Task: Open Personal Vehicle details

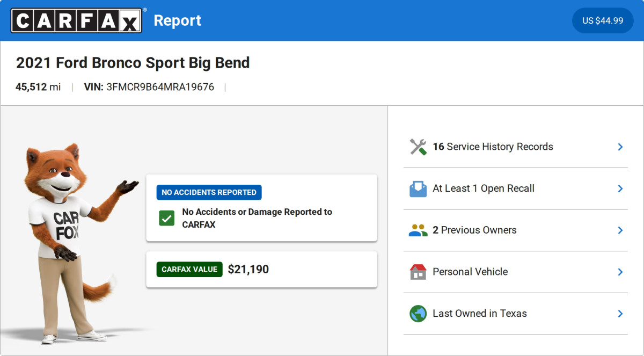Action: [x=516, y=272]
